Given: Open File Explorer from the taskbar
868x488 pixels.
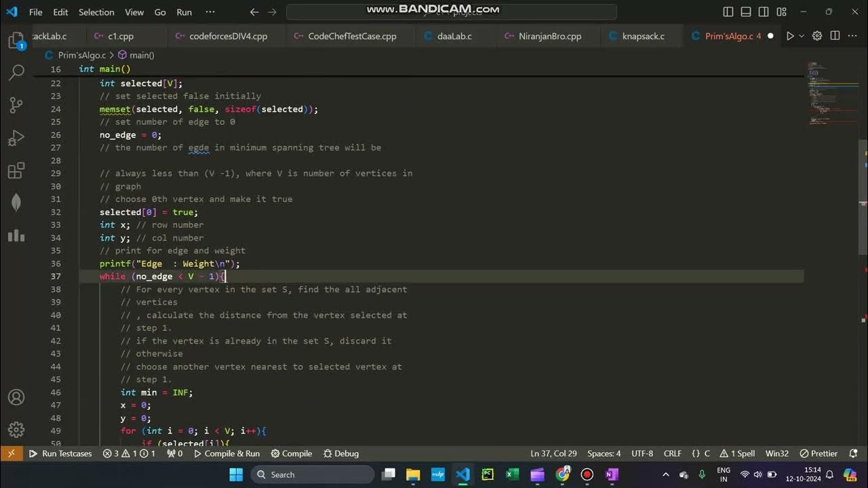Looking at the screenshot, I should pyautogui.click(x=413, y=474).
